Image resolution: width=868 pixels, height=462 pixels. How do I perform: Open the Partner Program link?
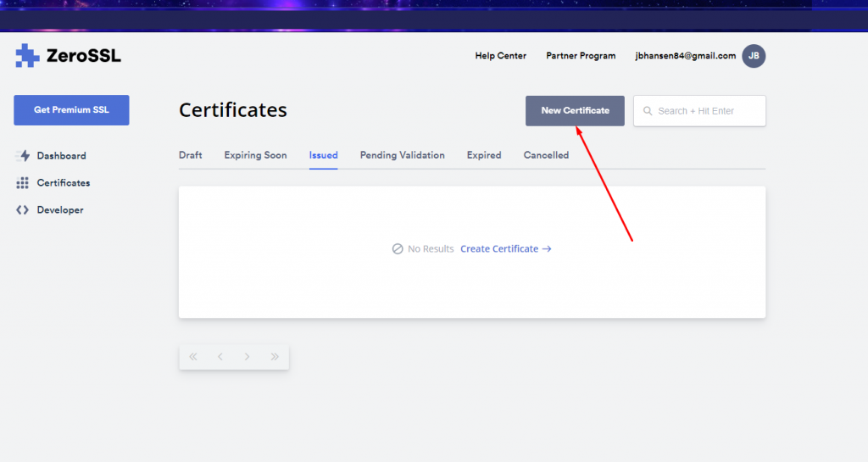point(581,56)
